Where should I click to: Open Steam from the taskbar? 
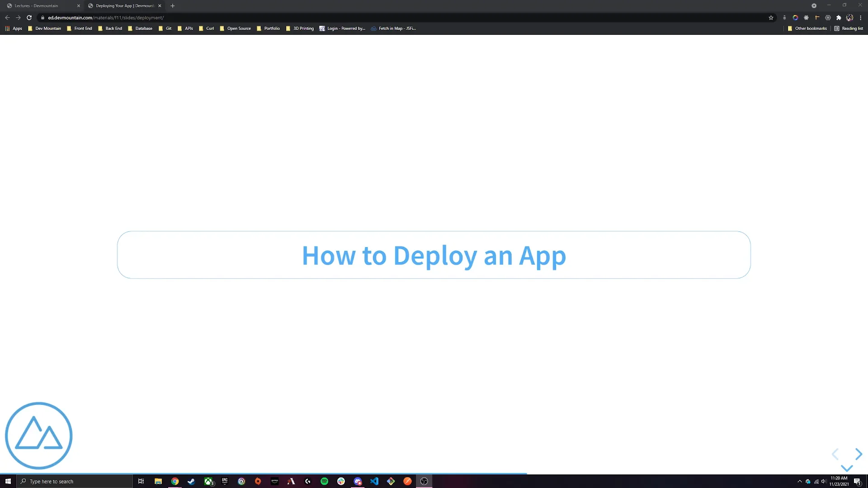click(191, 481)
